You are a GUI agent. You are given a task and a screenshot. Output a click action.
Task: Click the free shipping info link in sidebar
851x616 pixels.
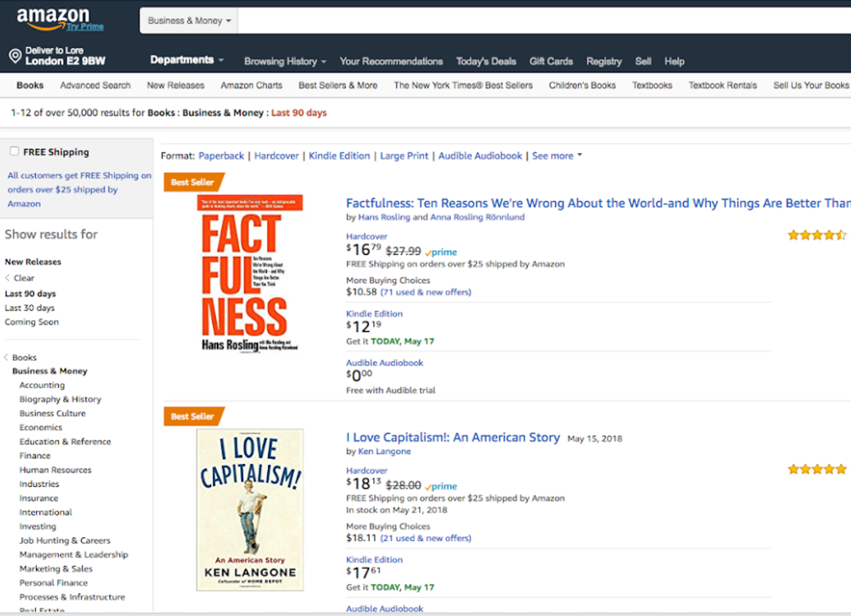click(x=79, y=189)
